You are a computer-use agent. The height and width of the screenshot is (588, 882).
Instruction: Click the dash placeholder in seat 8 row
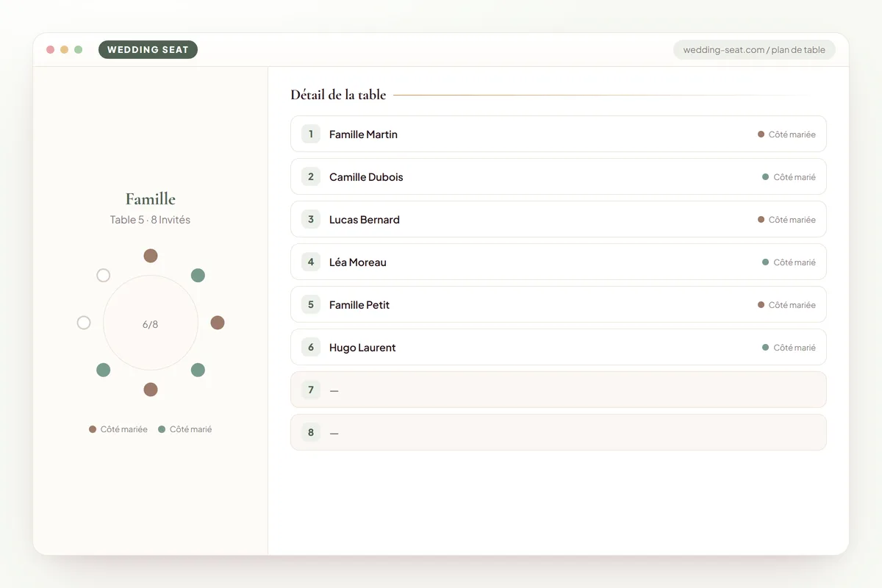[x=334, y=433]
